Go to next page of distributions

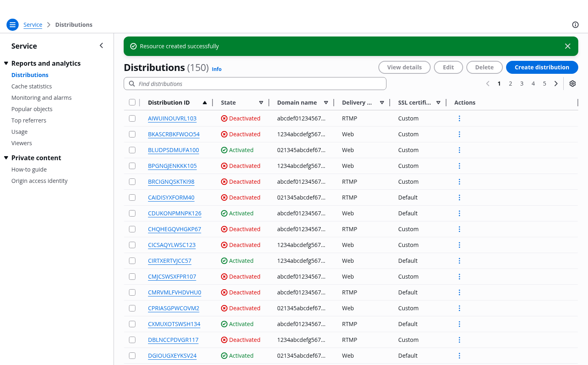[556, 84]
